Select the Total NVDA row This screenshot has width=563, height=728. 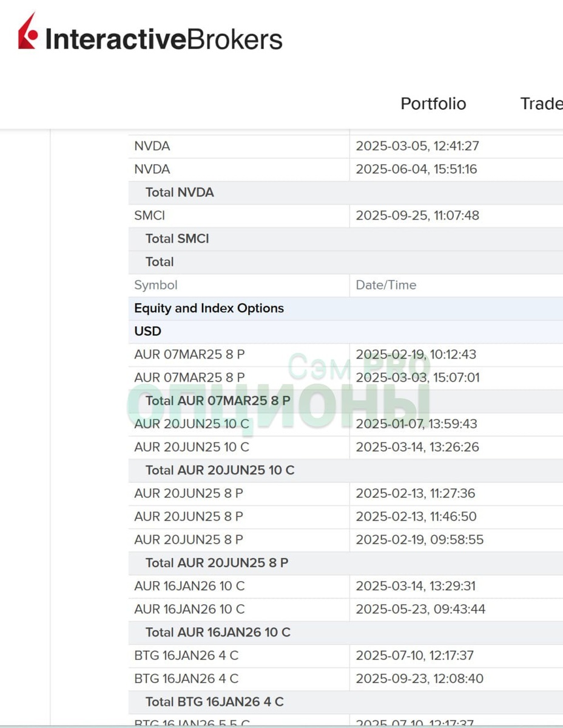[346, 192]
